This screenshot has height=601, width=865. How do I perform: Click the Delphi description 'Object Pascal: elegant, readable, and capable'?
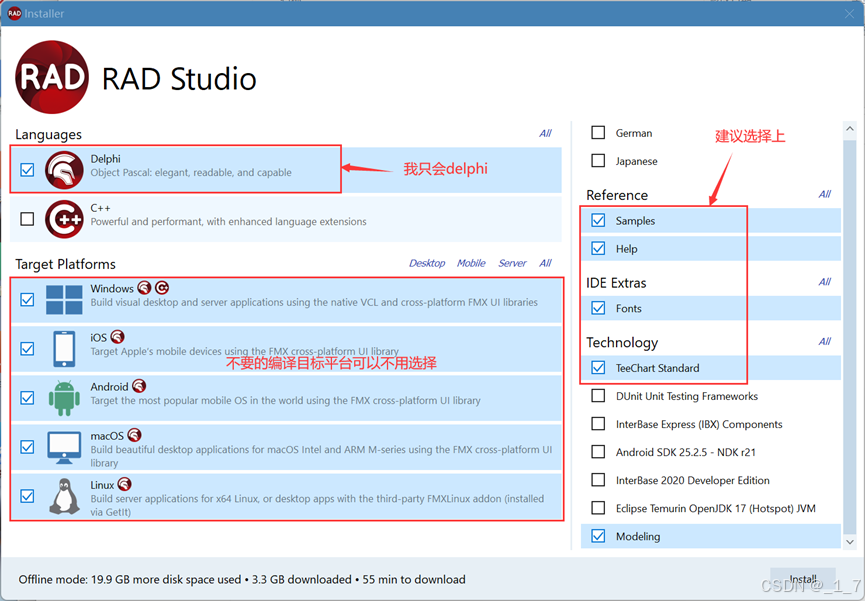191,173
